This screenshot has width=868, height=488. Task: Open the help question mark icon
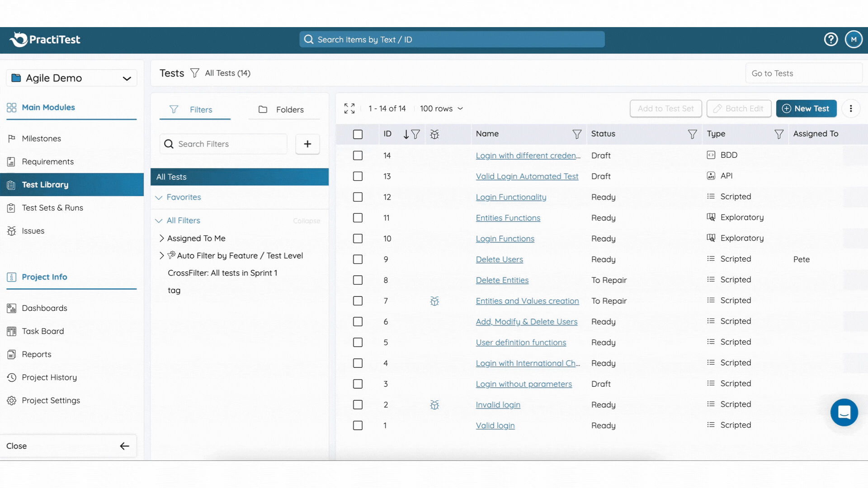pos(830,39)
